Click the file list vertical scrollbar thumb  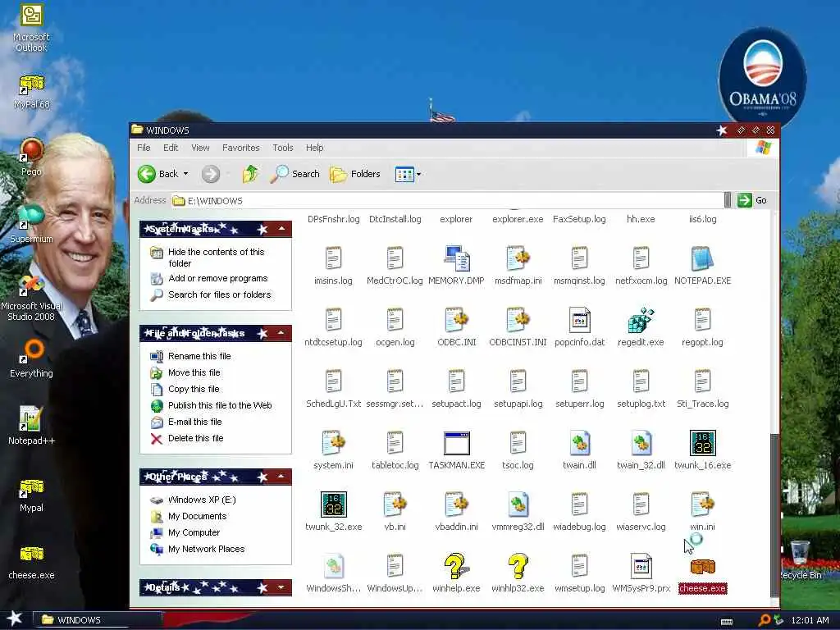(774, 514)
